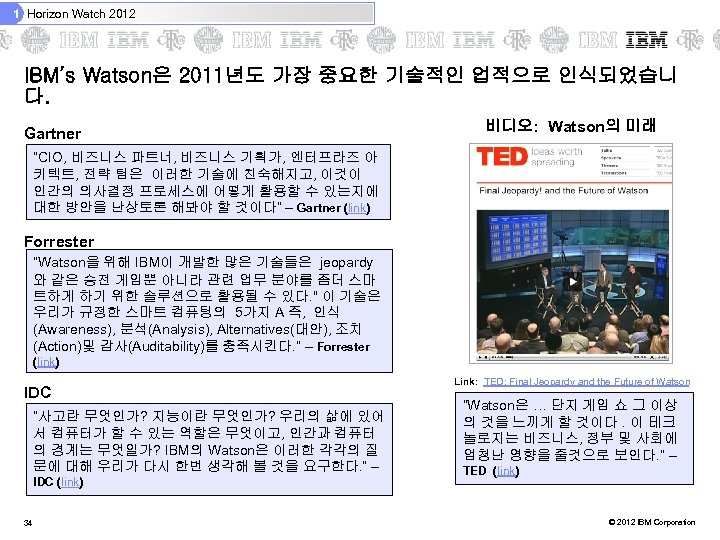Click the black IBM logo in header
This screenshot has height=540, width=720.
click(647, 40)
